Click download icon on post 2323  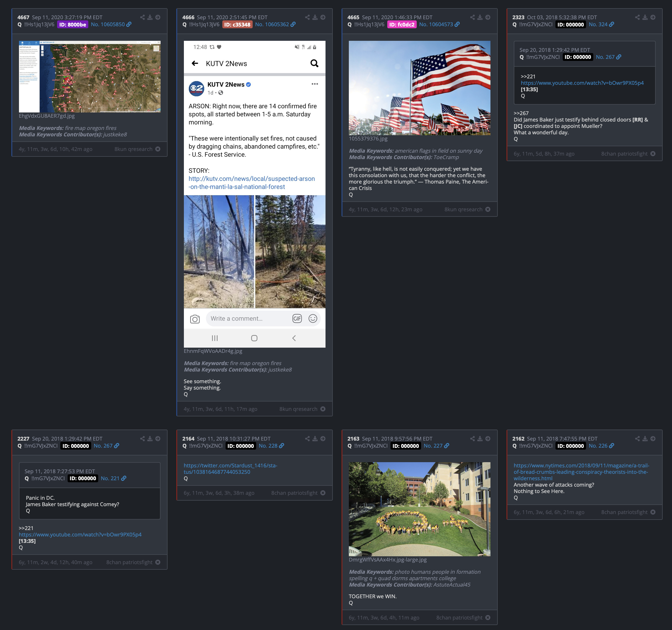point(645,17)
